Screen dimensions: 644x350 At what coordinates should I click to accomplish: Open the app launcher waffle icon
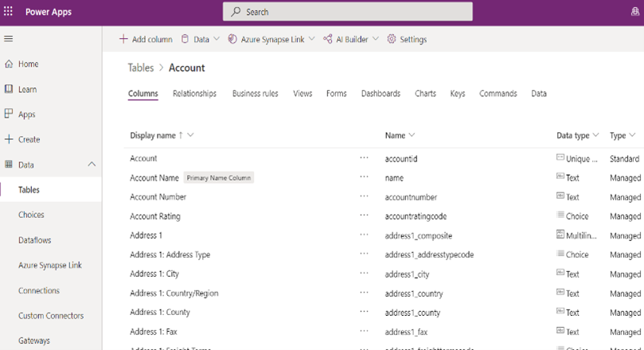point(9,12)
